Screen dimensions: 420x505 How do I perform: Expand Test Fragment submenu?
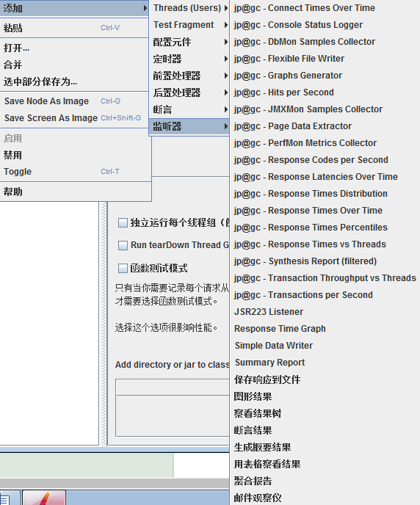pyautogui.click(x=190, y=25)
